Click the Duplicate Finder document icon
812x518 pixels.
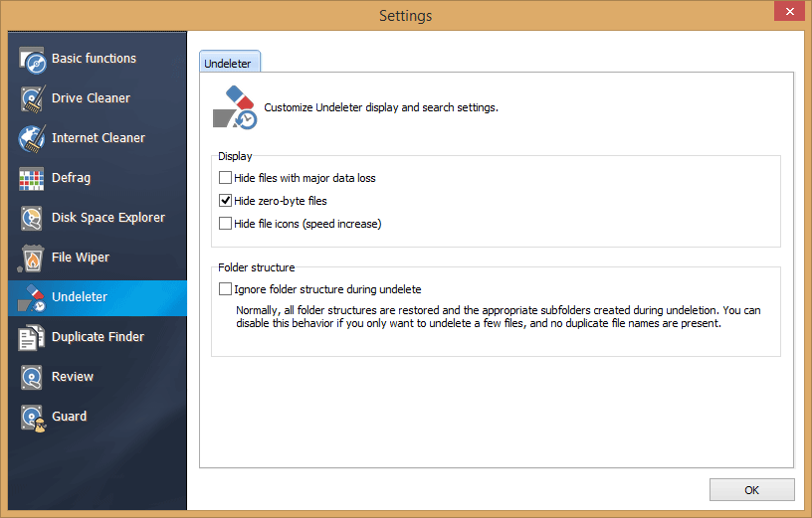click(33, 338)
